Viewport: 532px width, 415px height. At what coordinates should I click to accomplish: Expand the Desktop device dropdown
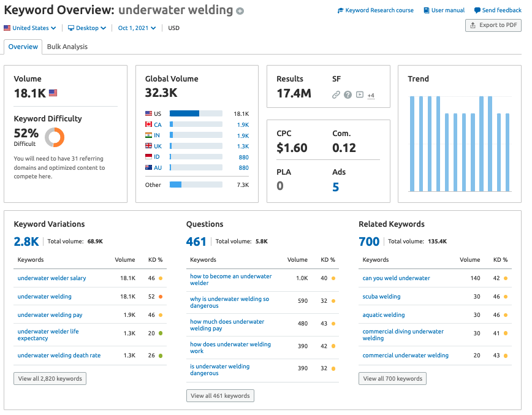pyautogui.click(x=87, y=28)
